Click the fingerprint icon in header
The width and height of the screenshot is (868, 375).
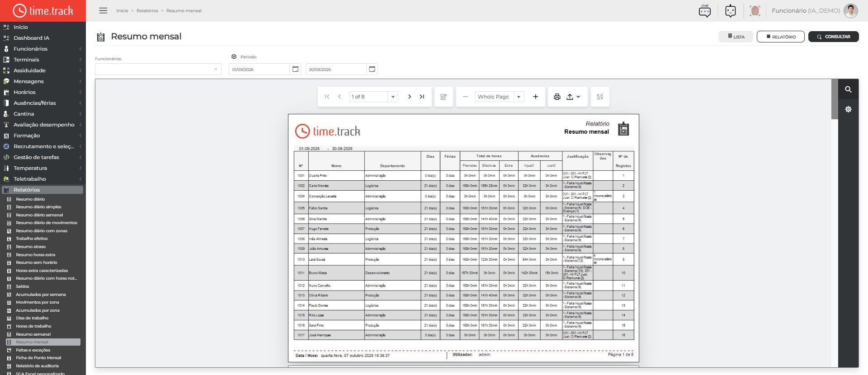(x=755, y=11)
